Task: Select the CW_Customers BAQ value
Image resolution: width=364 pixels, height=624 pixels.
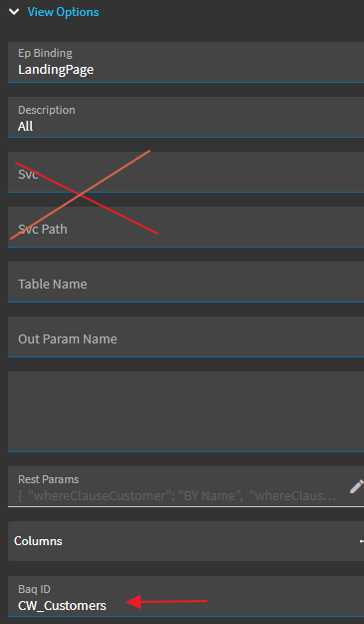Action: click(x=62, y=606)
